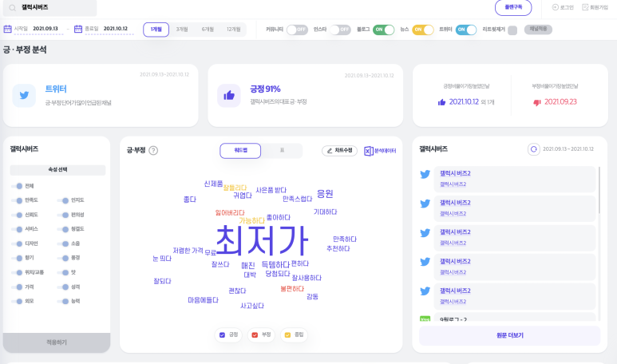The width and height of the screenshot is (617, 364).
Task: Click the 로그인 login icon
Action: [556, 7]
